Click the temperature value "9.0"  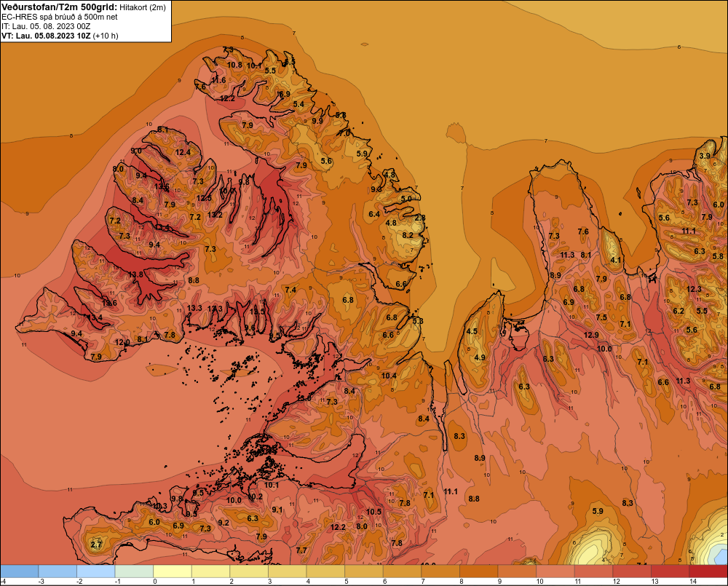[136, 151]
